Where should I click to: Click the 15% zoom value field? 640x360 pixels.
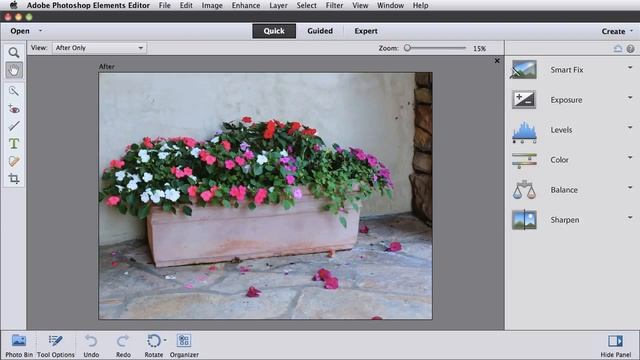480,49
